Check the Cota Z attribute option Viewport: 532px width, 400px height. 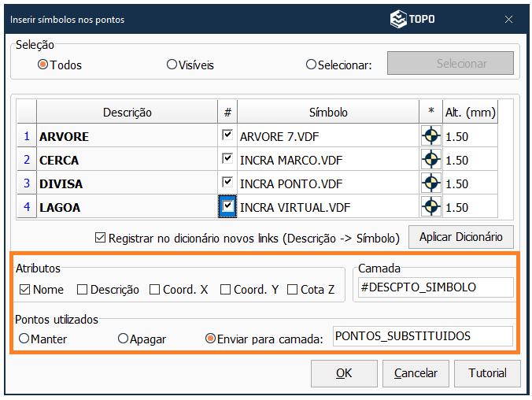click(x=294, y=290)
